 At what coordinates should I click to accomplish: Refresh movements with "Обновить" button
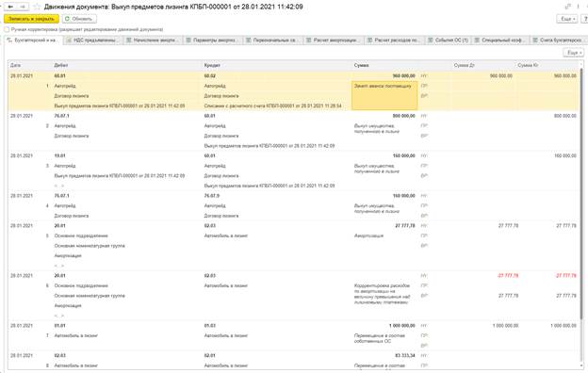click(79, 19)
